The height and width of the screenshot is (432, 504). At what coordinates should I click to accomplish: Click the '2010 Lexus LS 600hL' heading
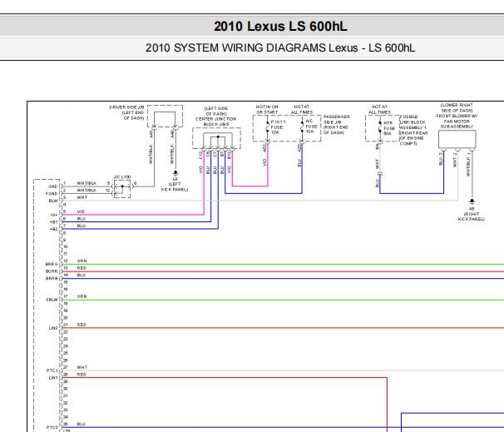point(280,27)
